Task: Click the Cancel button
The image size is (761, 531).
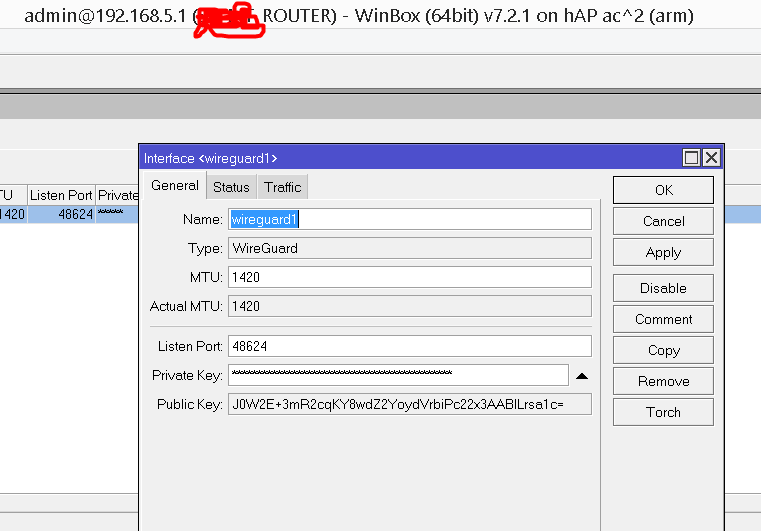Action: [x=663, y=221]
